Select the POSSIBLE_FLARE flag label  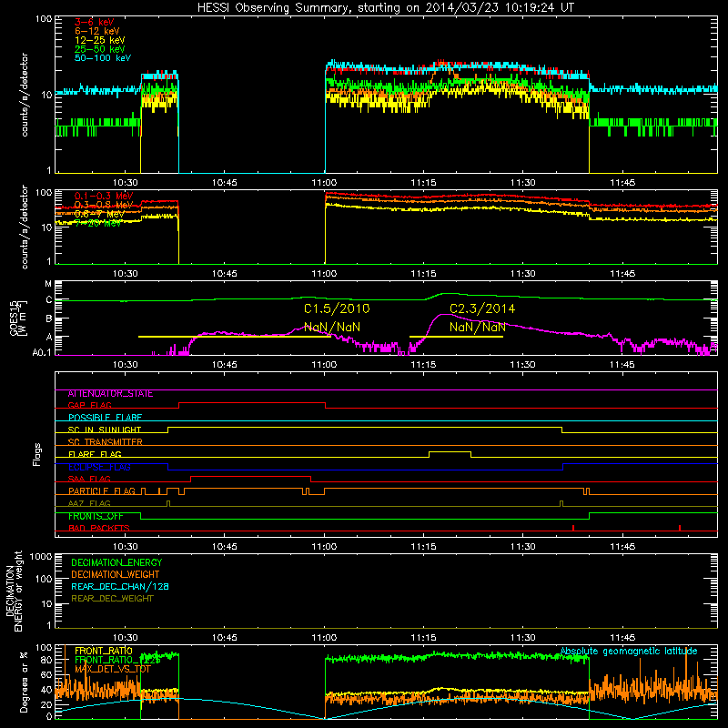tap(105, 418)
